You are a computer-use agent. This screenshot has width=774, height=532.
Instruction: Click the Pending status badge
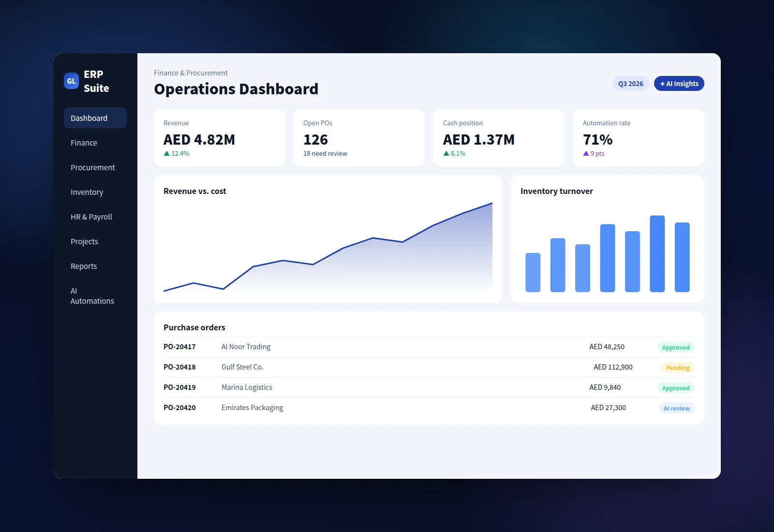pos(678,368)
